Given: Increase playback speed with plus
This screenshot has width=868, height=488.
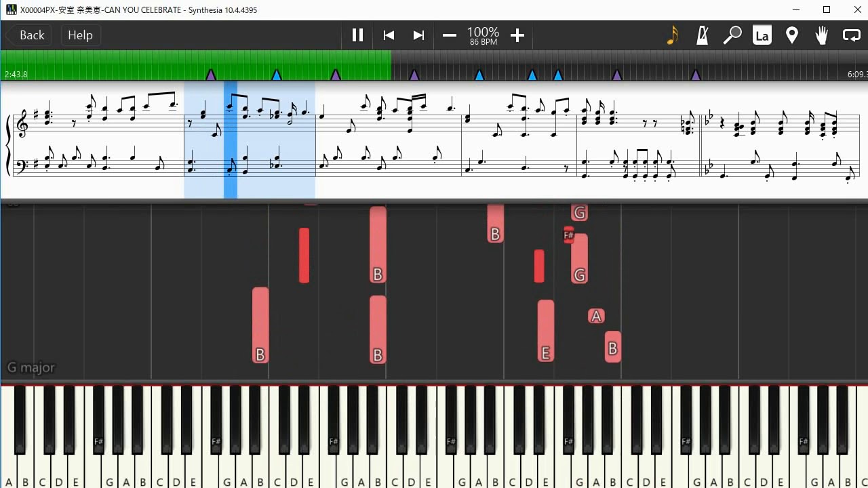Looking at the screenshot, I should tap(517, 35).
